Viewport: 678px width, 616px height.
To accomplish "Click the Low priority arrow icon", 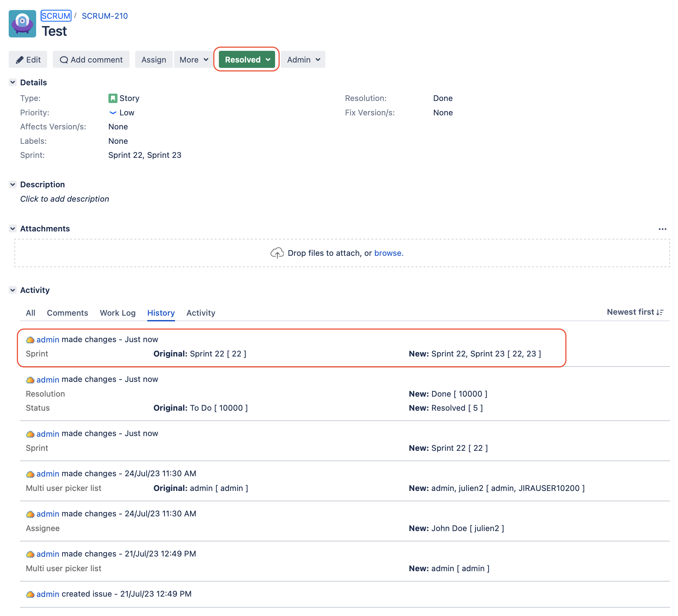I will point(113,113).
